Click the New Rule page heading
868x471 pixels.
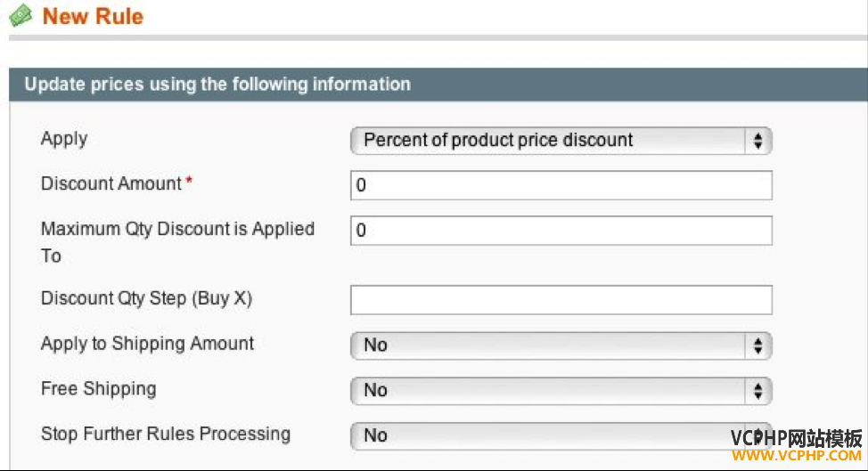[93, 16]
